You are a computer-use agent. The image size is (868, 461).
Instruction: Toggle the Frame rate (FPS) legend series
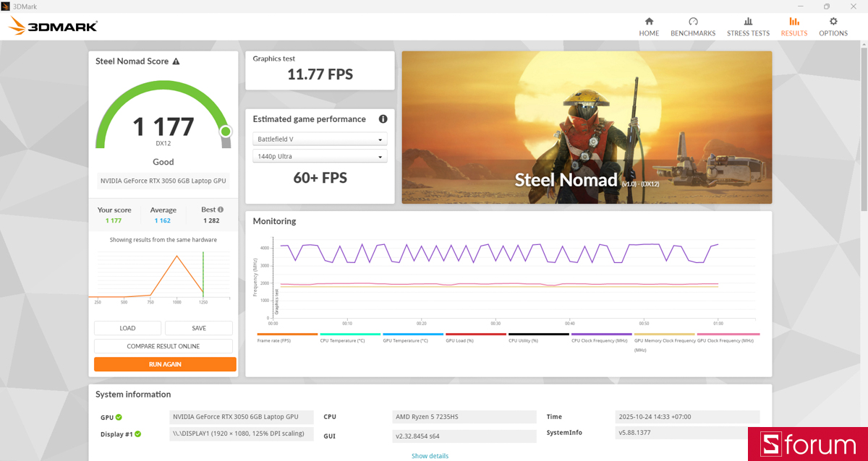point(287,337)
